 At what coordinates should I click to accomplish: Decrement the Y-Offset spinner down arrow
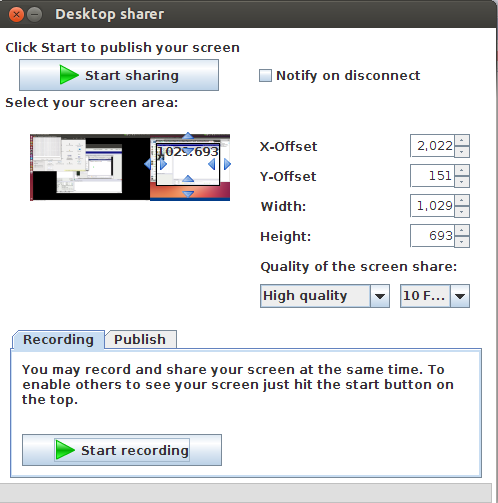click(x=462, y=182)
